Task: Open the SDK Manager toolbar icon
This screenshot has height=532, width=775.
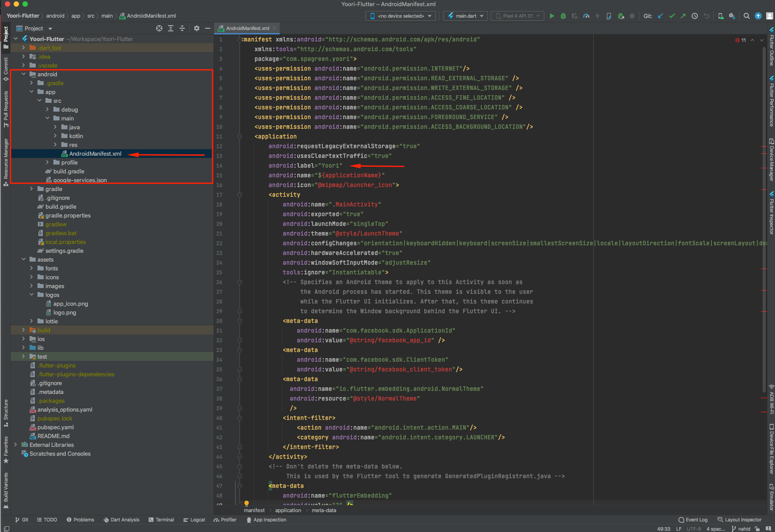Action: coord(732,16)
